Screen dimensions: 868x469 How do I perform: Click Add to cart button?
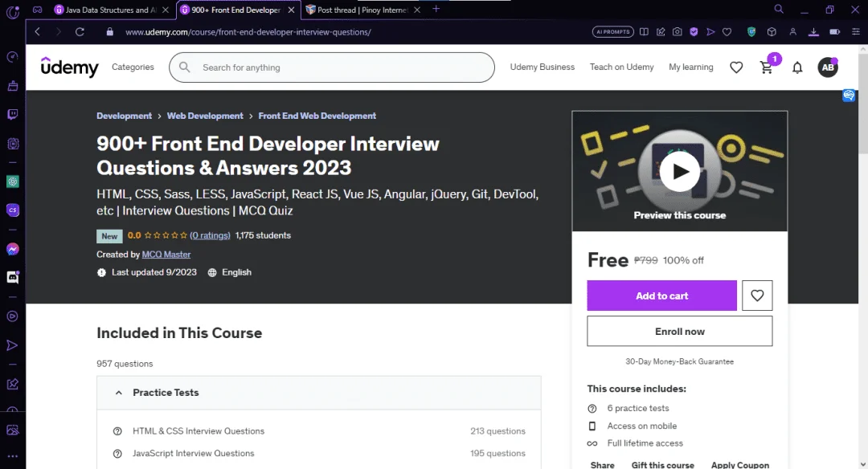pos(661,296)
